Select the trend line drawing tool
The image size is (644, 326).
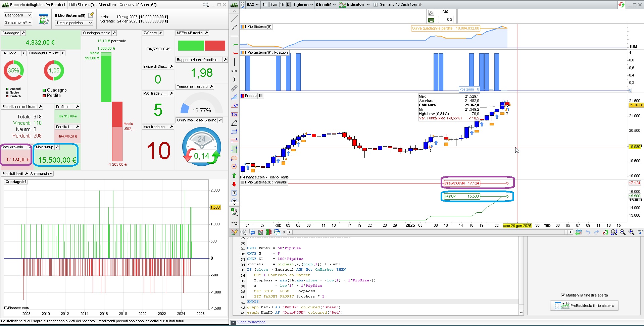[234, 18]
